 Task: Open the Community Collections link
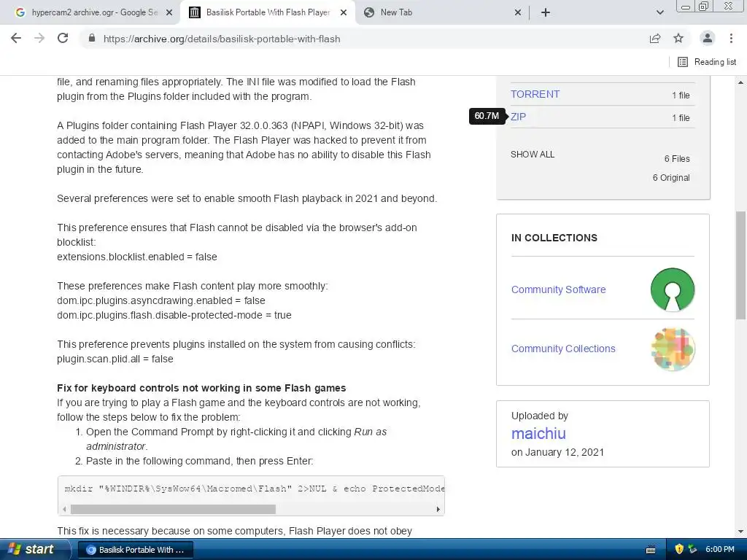coord(563,349)
